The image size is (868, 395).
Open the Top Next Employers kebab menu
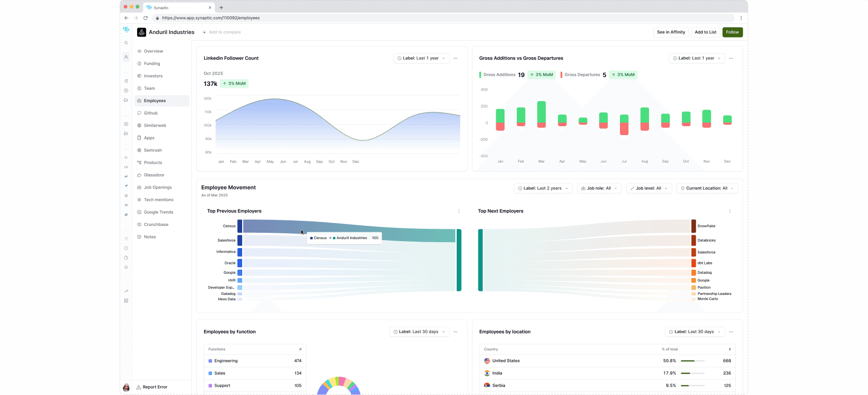click(x=730, y=211)
